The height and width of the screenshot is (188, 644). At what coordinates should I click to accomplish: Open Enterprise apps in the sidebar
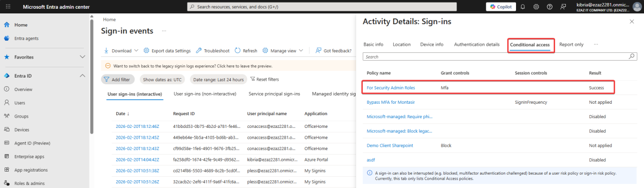[x=29, y=156]
